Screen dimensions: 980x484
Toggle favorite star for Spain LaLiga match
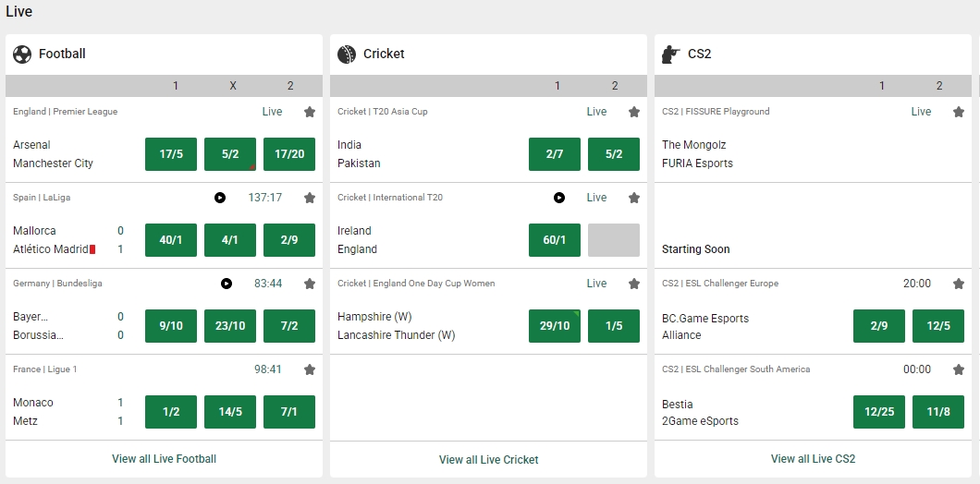[x=310, y=198]
